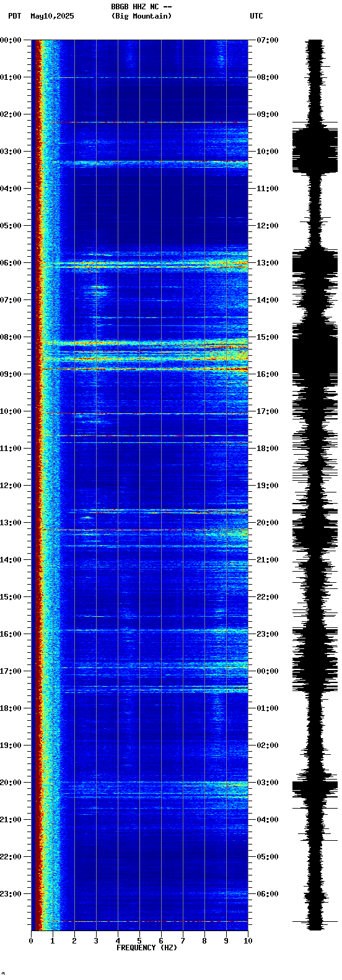The image size is (342, 980).
Task: Click the UTC time label '20:00'
Action: pyautogui.click(x=268, y=523)
